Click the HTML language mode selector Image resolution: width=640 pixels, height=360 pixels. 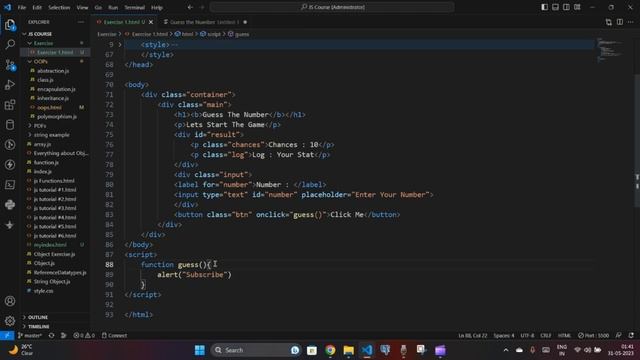coord(564,336)
